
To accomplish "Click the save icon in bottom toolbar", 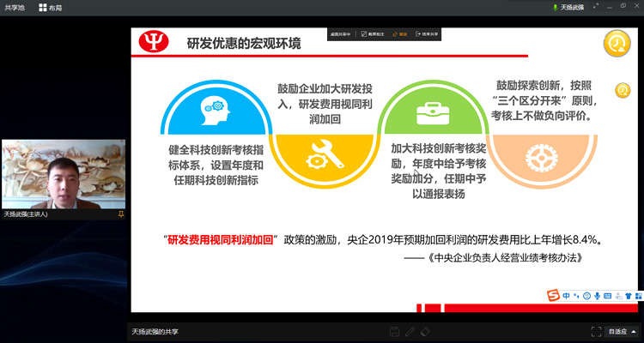I will click(x=394, y=331).
